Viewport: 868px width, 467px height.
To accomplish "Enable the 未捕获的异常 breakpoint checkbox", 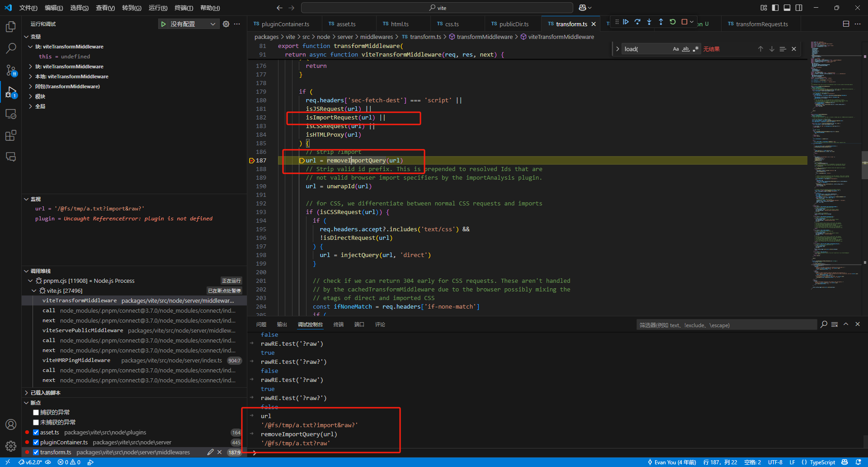I will (36, 422).
